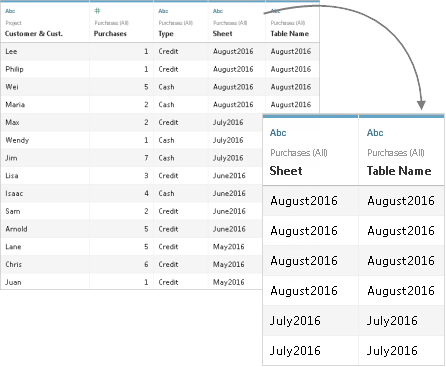Click the Cash type cell in Jim's row
This screenshot has width=446, height=367.
tap(166, 158)
